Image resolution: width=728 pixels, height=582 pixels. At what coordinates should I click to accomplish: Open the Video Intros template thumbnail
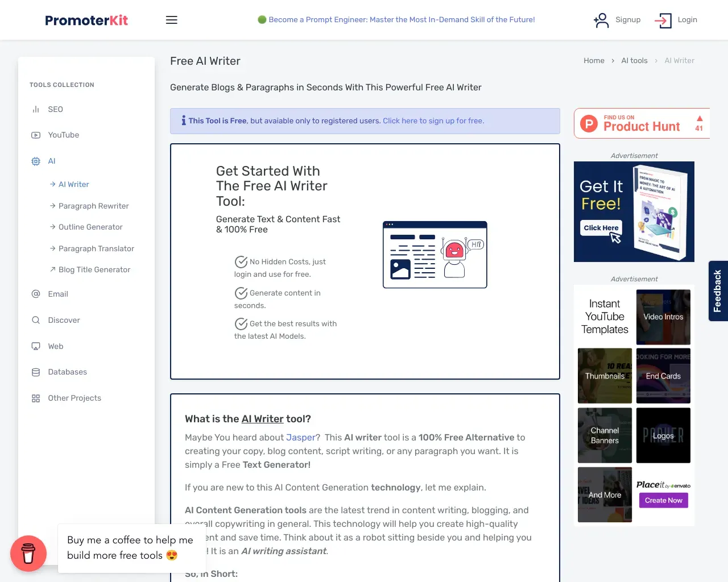[x=663, y=317]
